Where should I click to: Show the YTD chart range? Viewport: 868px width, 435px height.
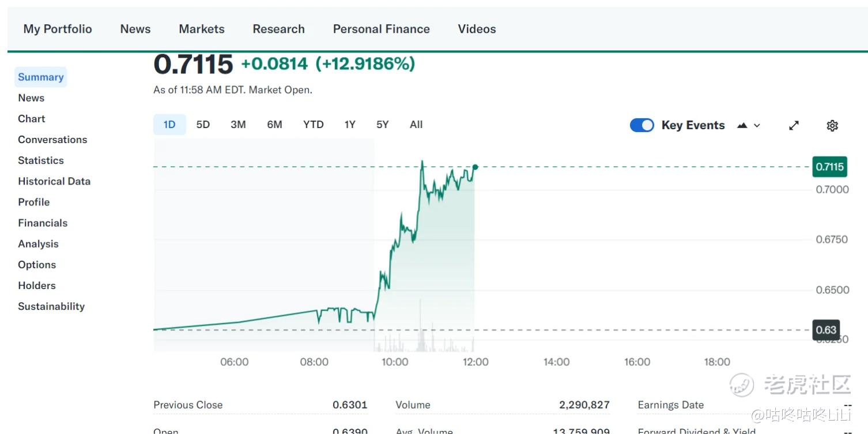pyautogui.click(x=313, y=125)
